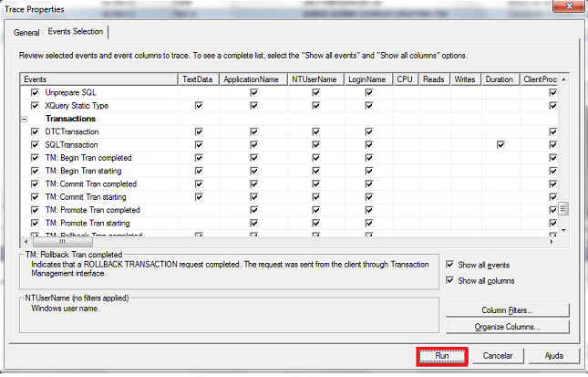Uncheck TM: Promote Tran completed event
588x377 pixels.
tap(35, 210)
